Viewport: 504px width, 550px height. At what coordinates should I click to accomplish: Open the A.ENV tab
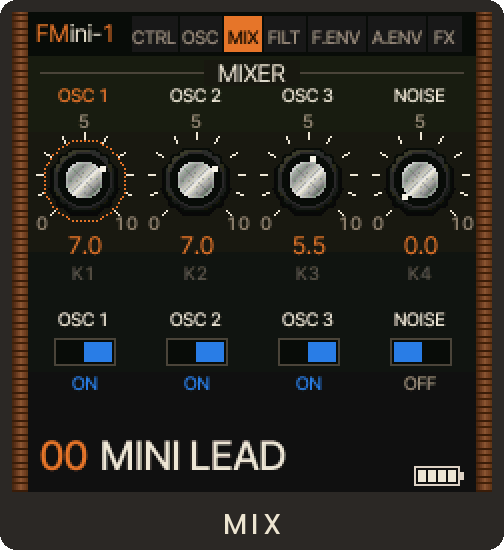pyautogui.click(x=396, y=34)
